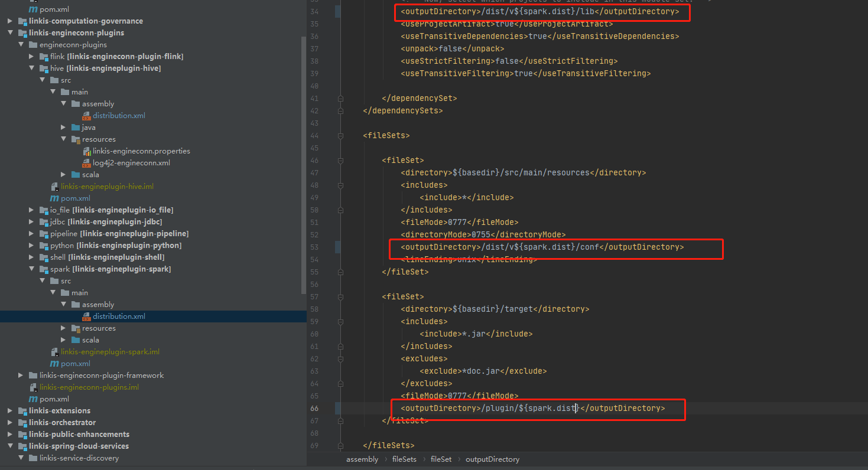Click project tree vertical scrollbar

[304, 165]
